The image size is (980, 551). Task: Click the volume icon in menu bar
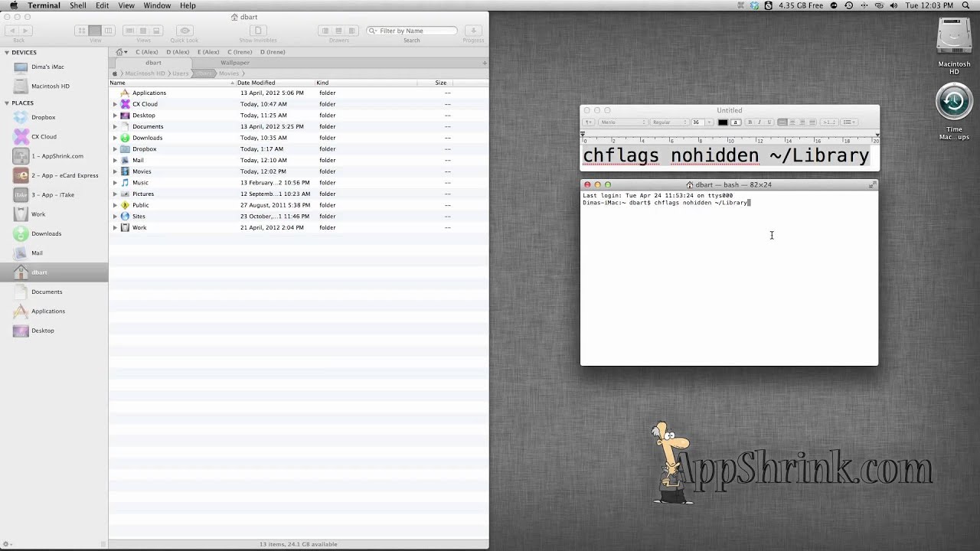click(894, 5)
